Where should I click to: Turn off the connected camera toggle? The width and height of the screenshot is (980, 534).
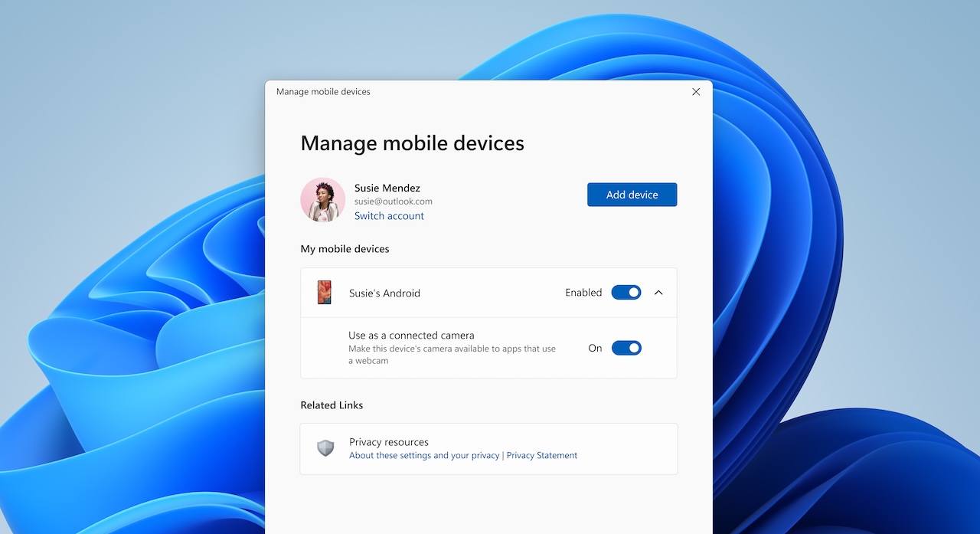(626, 348)
